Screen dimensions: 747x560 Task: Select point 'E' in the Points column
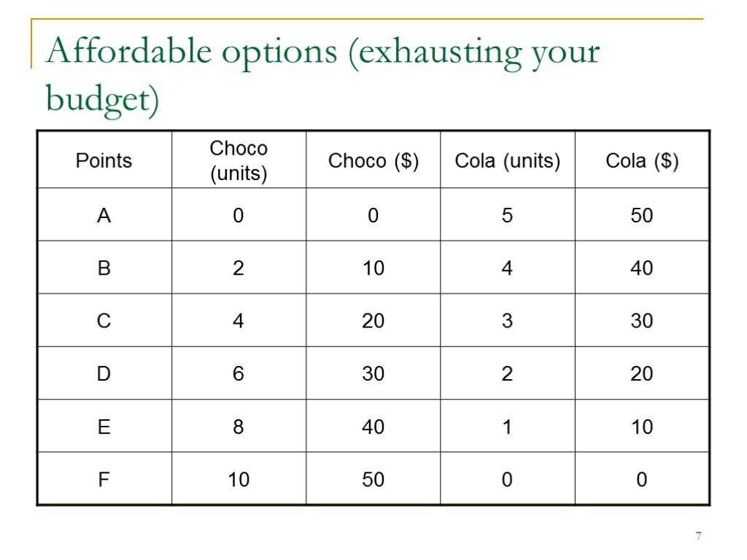[x=104, y=427]
